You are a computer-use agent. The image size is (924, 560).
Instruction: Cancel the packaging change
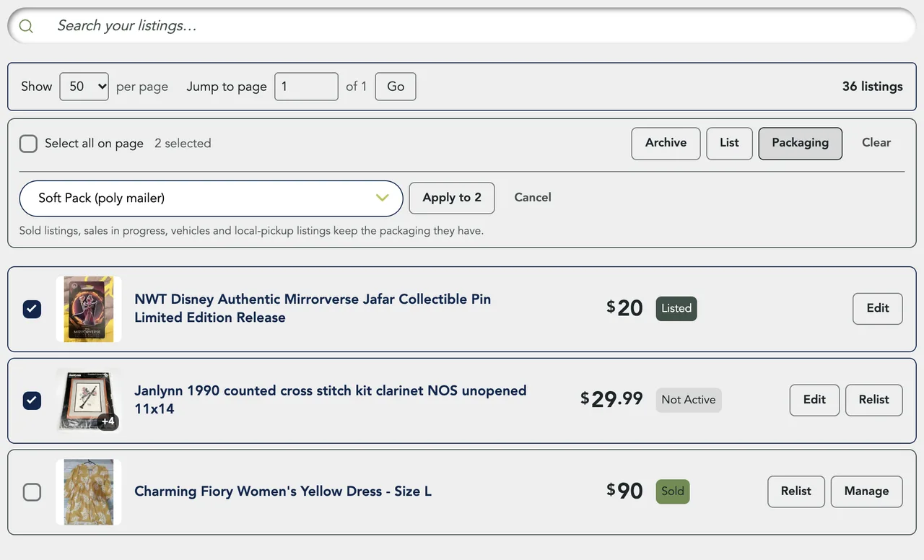[x=533, y=198]
